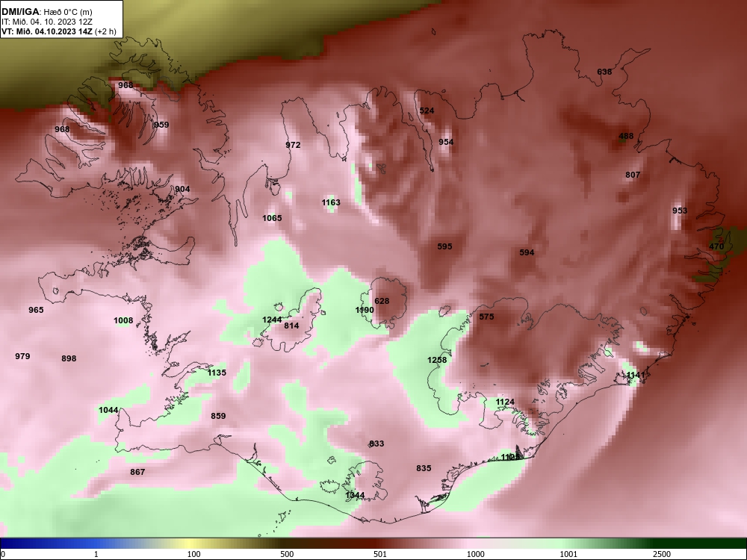Click the pale yellow section of the color scale
747x560 pixels.
click(x=190, y=544)
